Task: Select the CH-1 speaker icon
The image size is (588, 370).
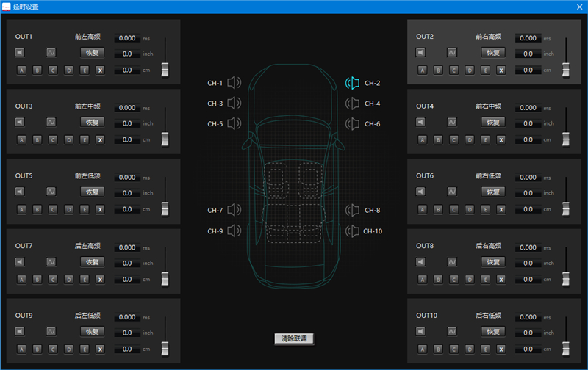Action: click(234, 84)
